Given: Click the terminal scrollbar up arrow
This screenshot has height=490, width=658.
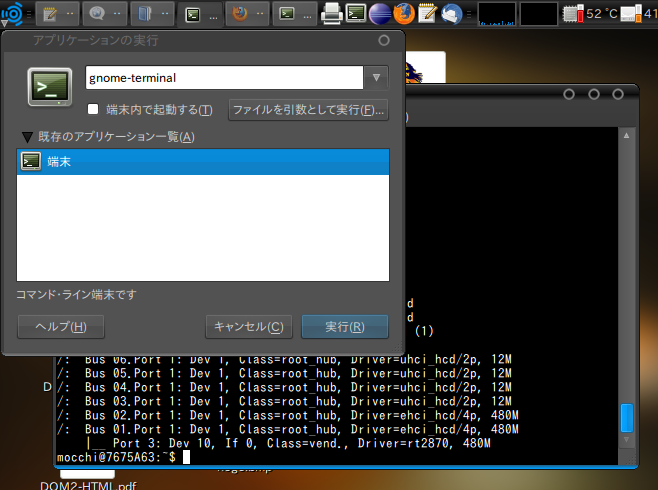Looking at the screenshot, I should pos(627,136).
